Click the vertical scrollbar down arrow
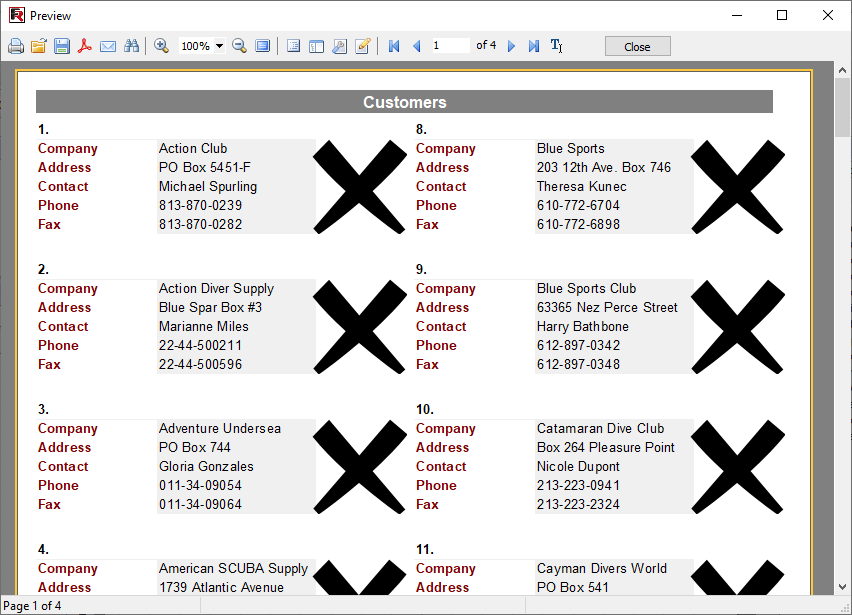The height and width of the screenshot is (615, 852). pyautogui.click(x=842, y=587)
